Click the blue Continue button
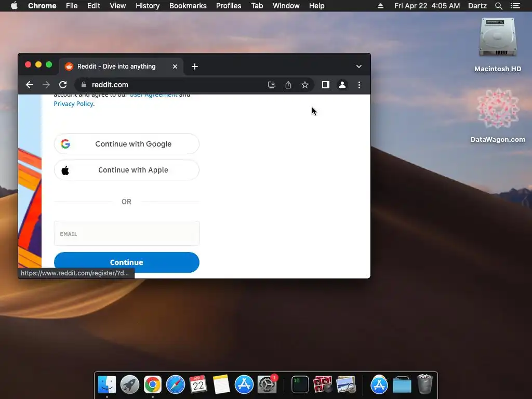532x399 pixels. click(127, 262)
